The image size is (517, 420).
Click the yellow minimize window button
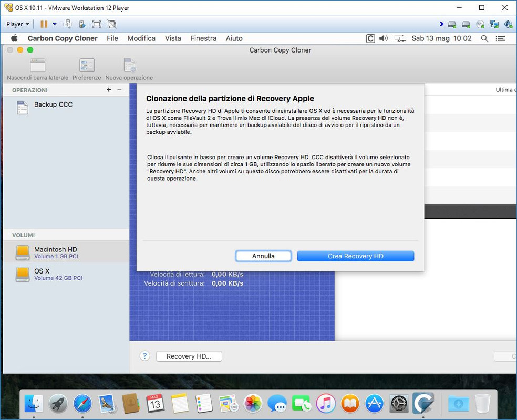(20, 50)
